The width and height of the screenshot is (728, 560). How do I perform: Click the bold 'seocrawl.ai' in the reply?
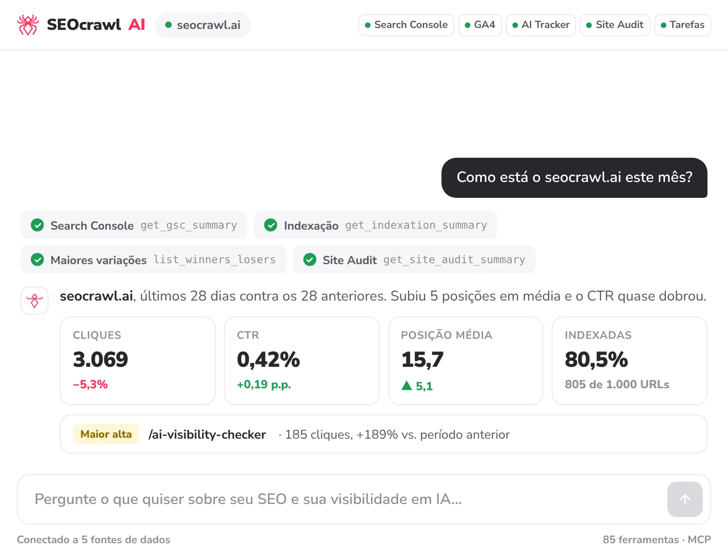tap(97, 296)
